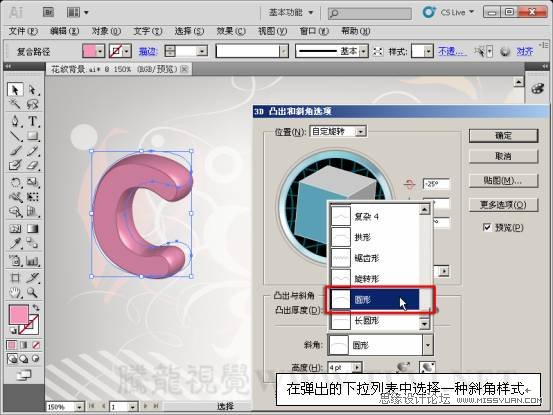Screen dimensions: 553x415
Task: Select the Type tool
Action: coord(32,121)
